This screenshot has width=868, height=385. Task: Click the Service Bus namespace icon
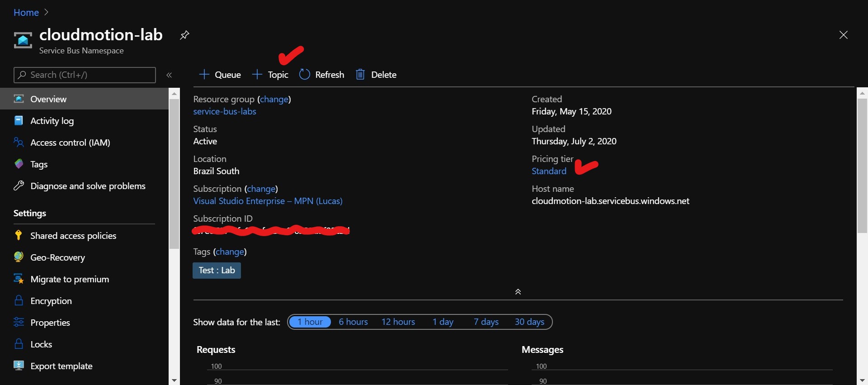point(23,40)
